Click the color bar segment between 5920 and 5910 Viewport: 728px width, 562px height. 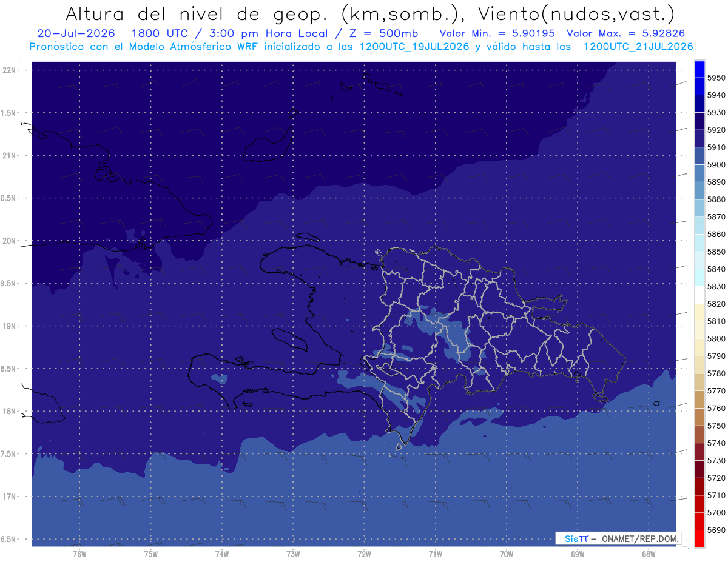(x=699, y=138)
